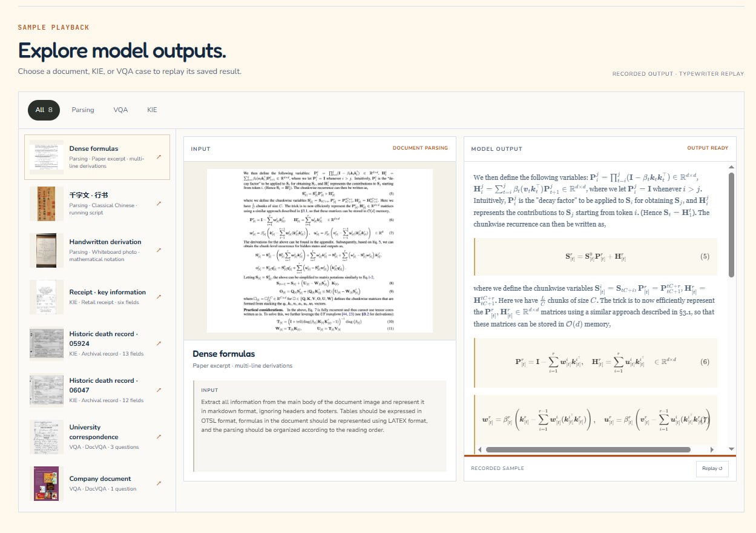The width and height of the screenshot is (756, 533).
Task: Pick the Receipt thumbnail image
Action: (x=47, y=297)
